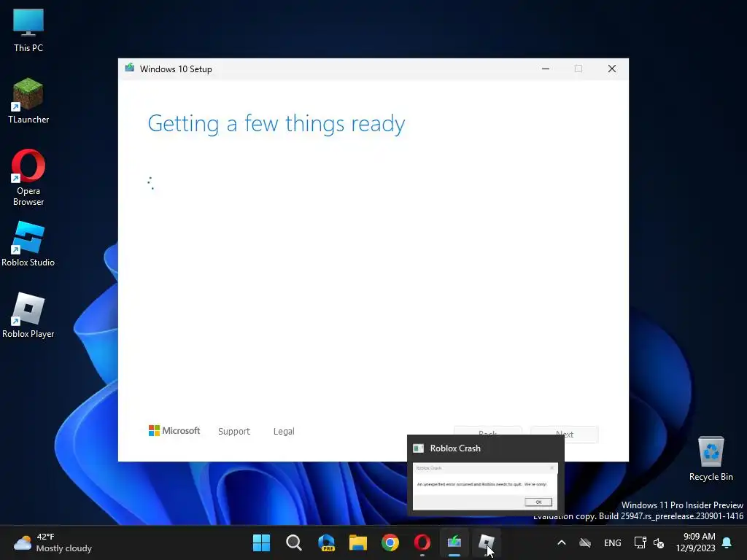Click the muted volume tray icon
Viewport: 747px width, 560px height.
659,542
